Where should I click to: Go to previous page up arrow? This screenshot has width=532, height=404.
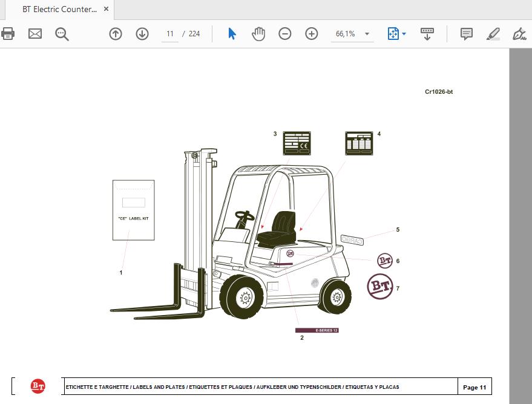click(116, 34)
